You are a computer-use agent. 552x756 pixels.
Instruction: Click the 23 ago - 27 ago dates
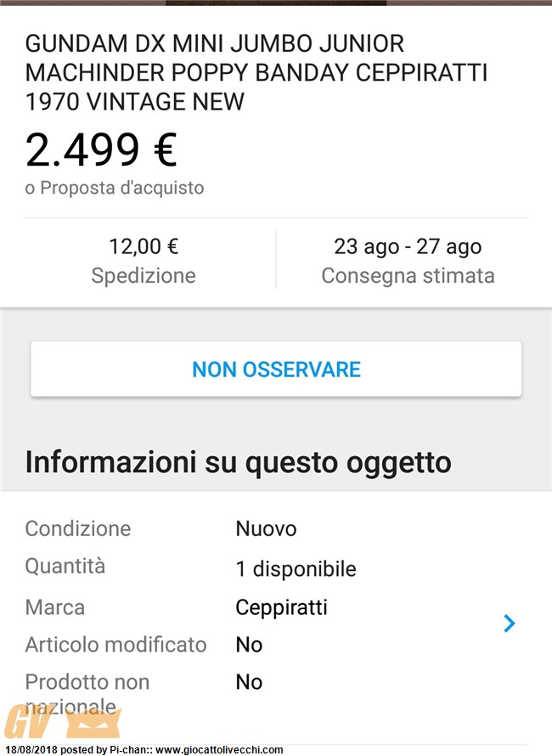[x=408, y=246]
